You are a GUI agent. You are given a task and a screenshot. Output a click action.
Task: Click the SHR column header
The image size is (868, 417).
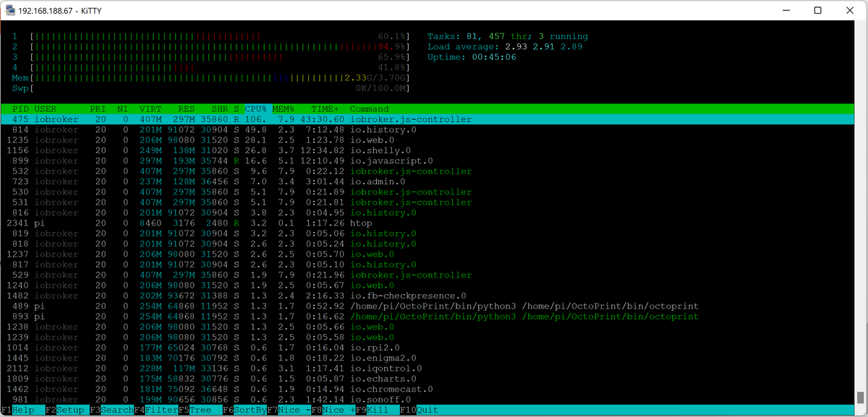coord(220,109)
